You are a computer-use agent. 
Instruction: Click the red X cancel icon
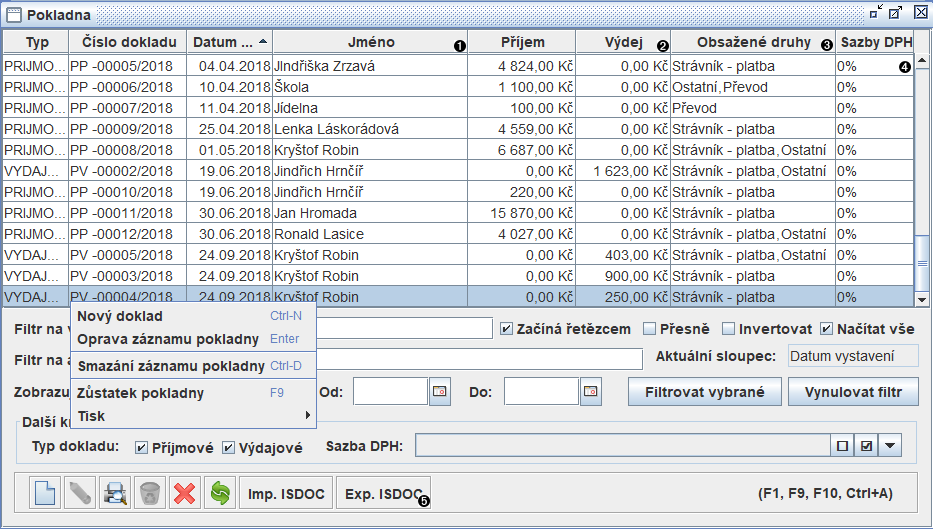pos(183,494)
